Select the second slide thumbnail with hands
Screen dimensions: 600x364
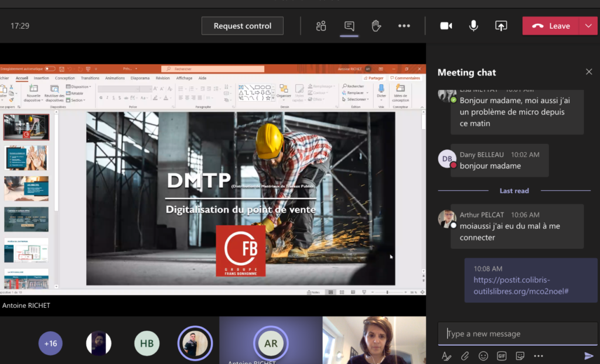(x=26, y=157)
